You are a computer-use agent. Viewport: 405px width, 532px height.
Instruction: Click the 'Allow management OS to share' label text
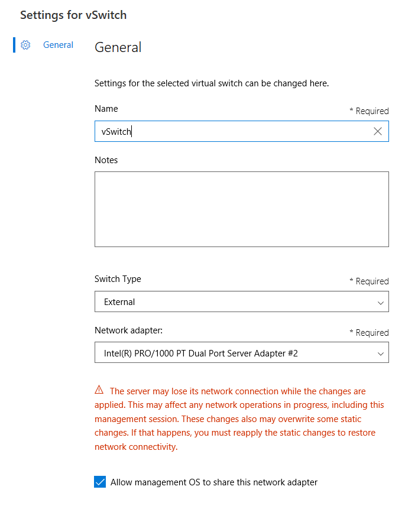(x=214, y=482)
